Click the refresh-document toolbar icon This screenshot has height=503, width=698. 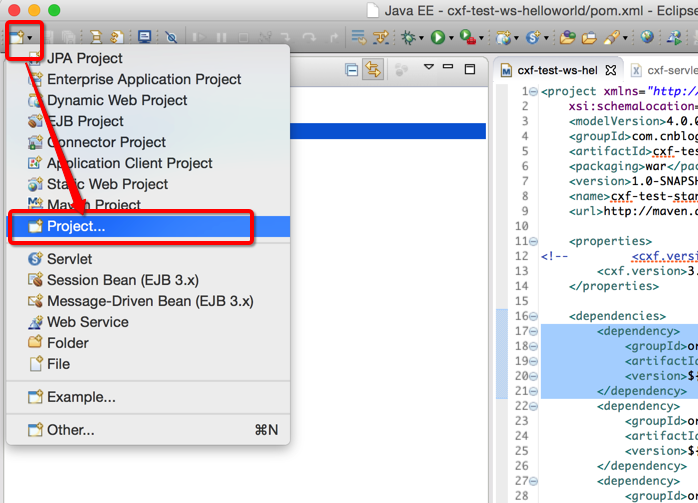tap(117, 37)
